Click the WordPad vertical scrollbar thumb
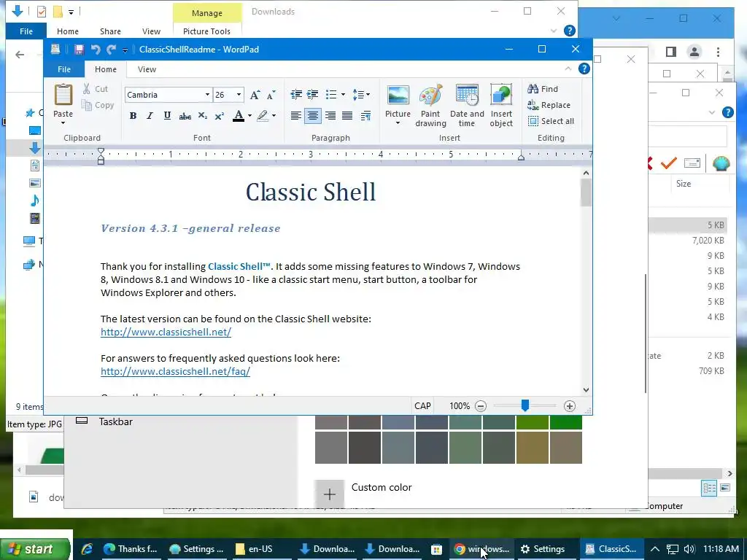 point(586,192)
